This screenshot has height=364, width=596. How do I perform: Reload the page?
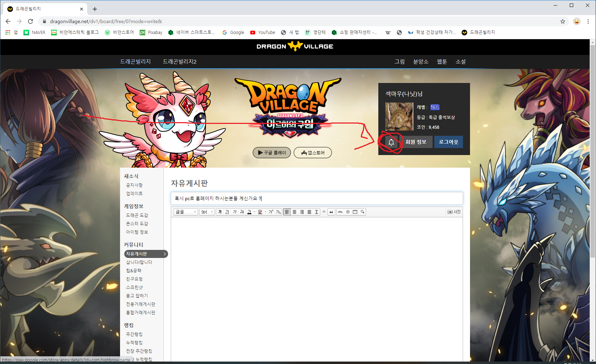click(30, 21)
